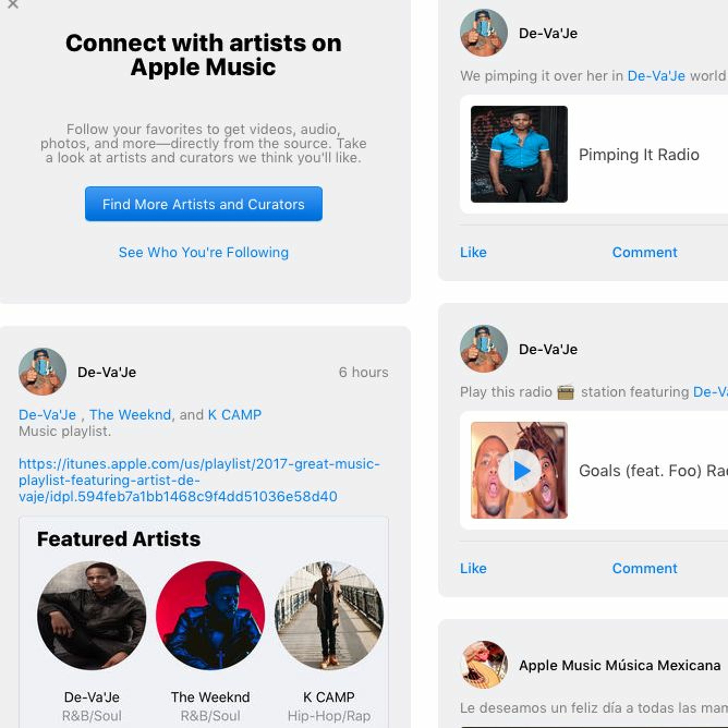Image resolution: width=728 pixels, height=728 pixels.
Task: Like the Goals Radio station post
Action: pyautogui.click(x=473, y=568)
